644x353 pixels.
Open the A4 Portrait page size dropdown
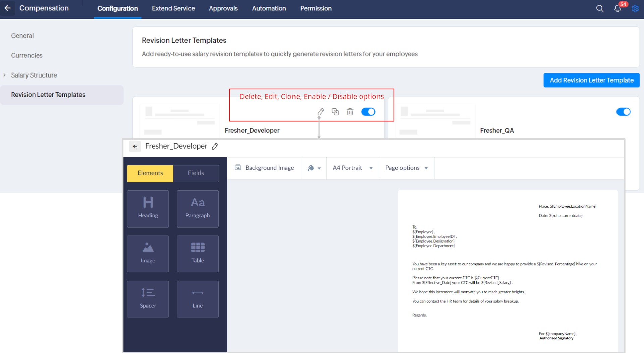(x=352, y=168)
